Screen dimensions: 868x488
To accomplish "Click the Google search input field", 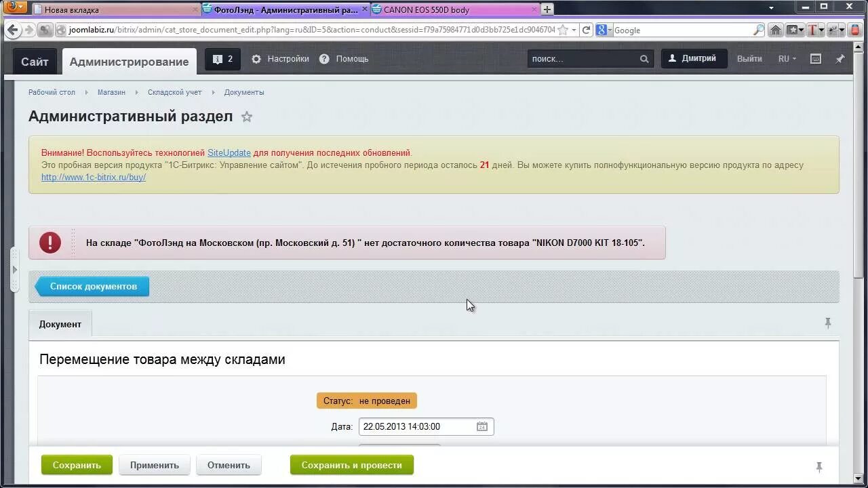I will pos(683,30).
